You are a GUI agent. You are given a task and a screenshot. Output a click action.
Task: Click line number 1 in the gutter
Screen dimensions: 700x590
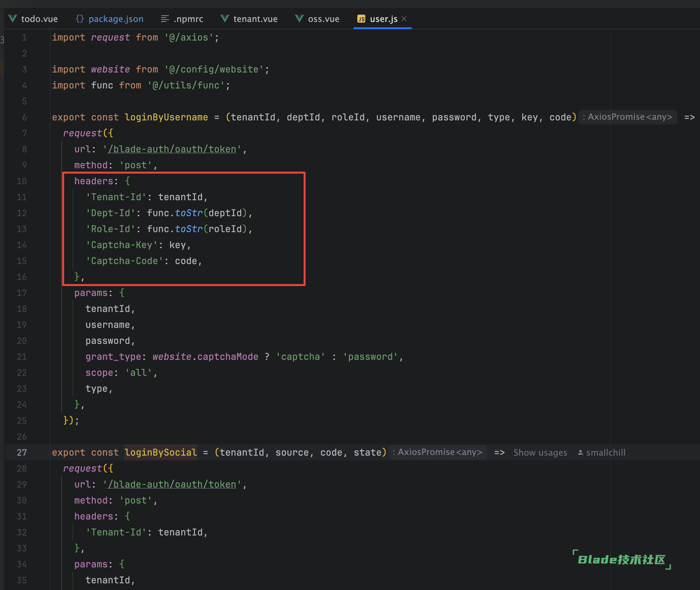click(24, 38)
